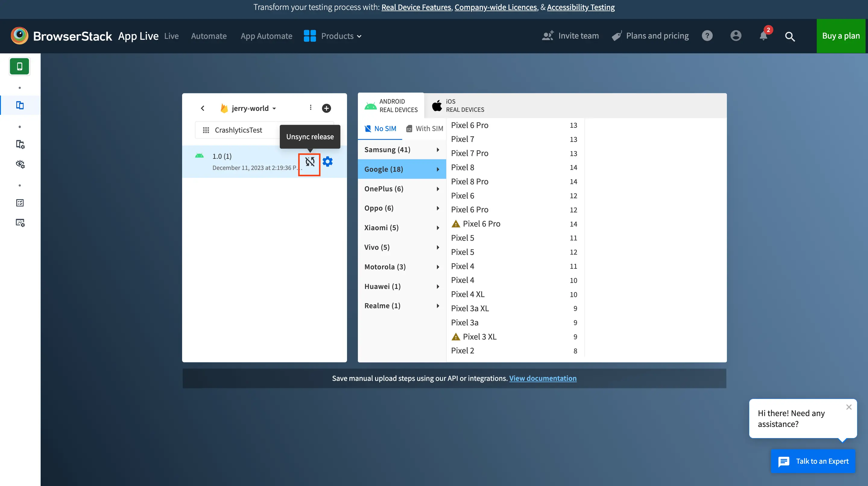The width and height of the screenshot is (868, 486).
Task: Open the notifications bell
Action: pyautogui.click(x=763, y=36)
